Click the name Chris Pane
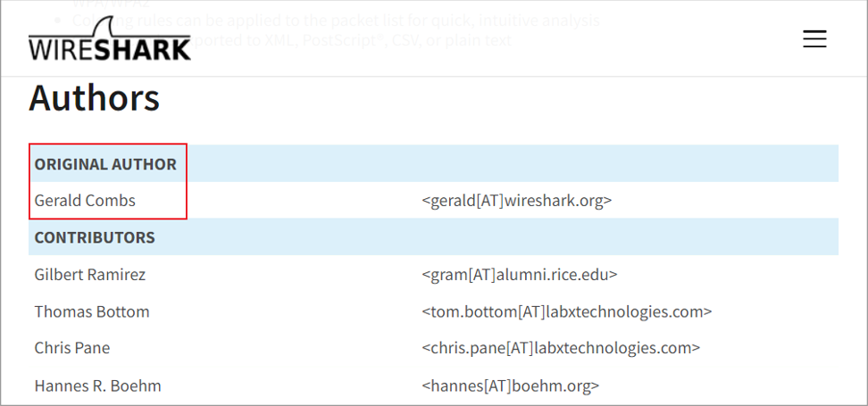 (x=72, y=348)
